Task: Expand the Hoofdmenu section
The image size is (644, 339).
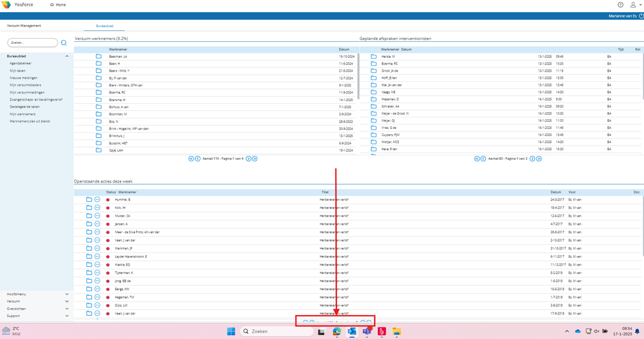Action: [67, 295]
